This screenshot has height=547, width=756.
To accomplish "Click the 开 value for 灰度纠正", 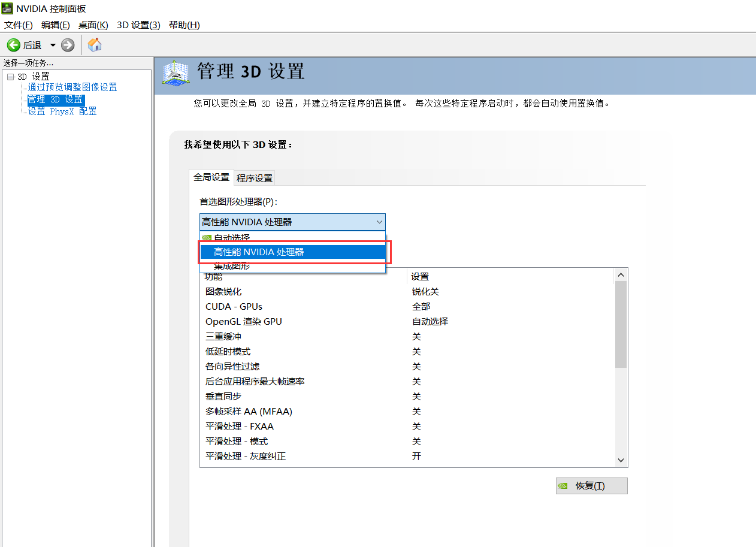I will click(416, 457).
